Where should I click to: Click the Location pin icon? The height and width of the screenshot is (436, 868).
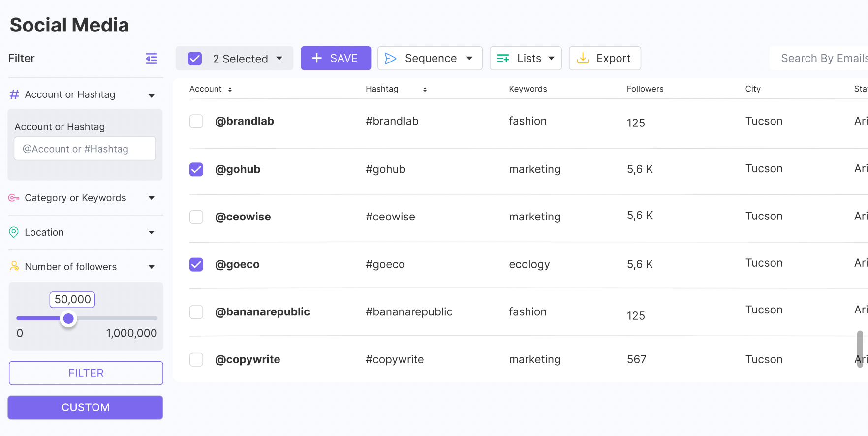tap(14, 232)
